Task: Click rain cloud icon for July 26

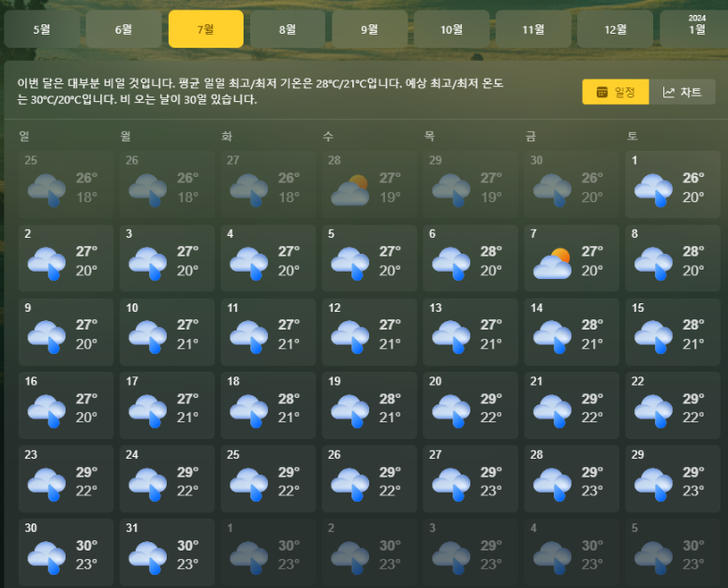Action: tap(350, 484)
